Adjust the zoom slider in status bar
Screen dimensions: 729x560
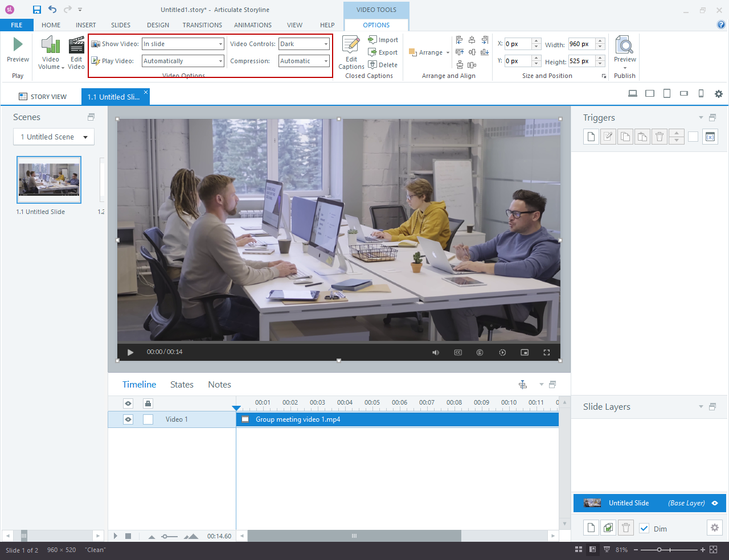tap(659, 550)
